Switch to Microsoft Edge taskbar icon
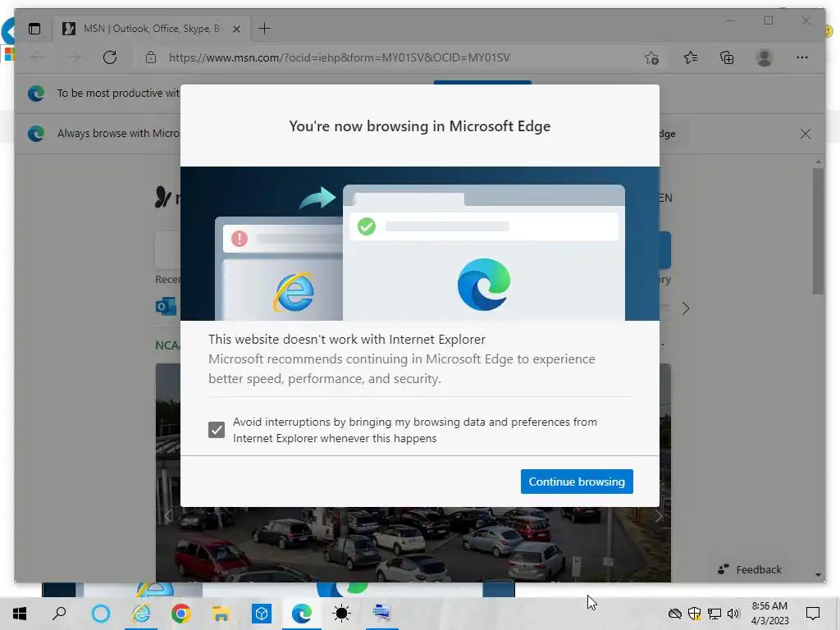Viewport: 840px width, 630px height. point(302,614)
